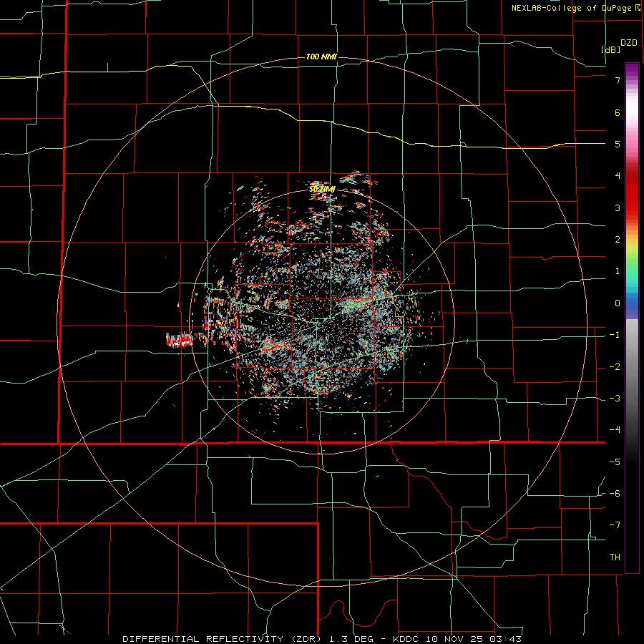Click the DZD legend title
This screenshot has width=644, height=644.
629,43
